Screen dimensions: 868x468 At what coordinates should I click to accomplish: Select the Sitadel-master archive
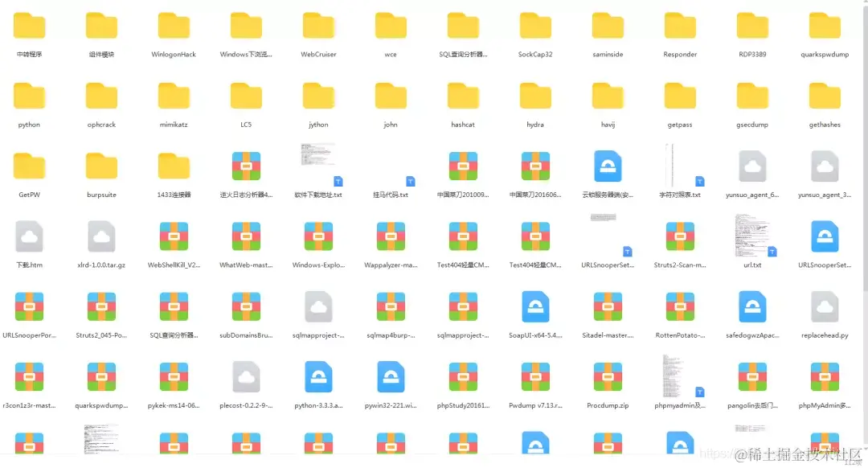[608, 307]
